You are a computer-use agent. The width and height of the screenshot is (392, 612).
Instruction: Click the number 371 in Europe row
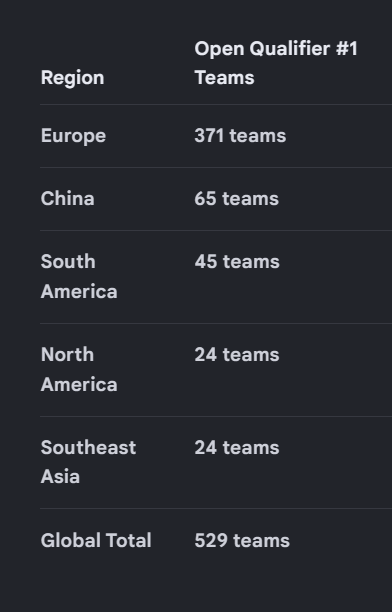tap(209, 136)
